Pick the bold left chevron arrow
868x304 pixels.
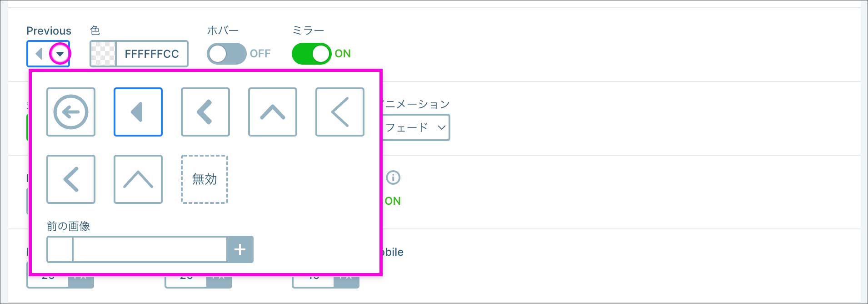coord(205,112)
